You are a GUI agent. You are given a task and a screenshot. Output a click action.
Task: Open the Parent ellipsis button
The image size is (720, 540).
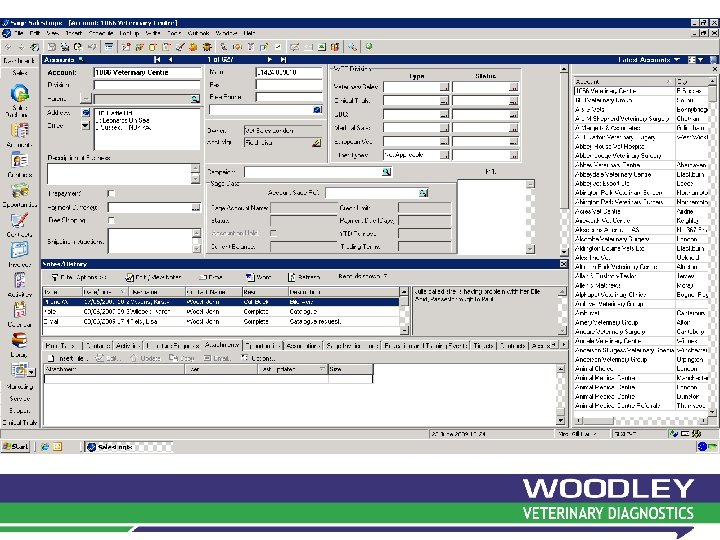click(x=85, y=99)
